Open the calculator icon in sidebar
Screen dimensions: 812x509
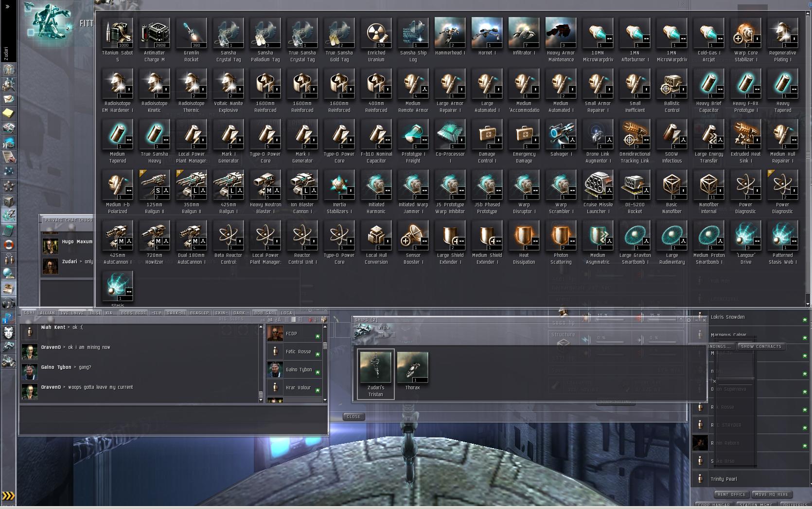click(8, 231)
